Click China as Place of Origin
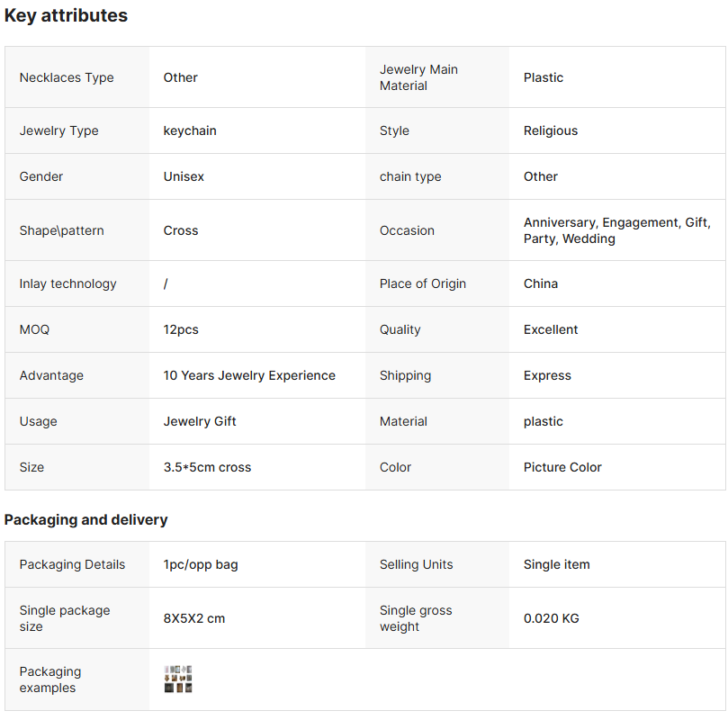The image size is (728, 720). pyautogui.click(x=541, y=283)
